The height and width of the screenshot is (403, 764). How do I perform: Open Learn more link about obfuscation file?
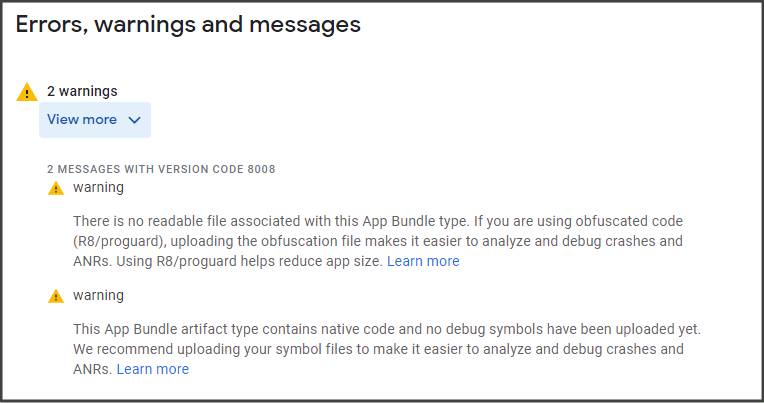[423, 261]
